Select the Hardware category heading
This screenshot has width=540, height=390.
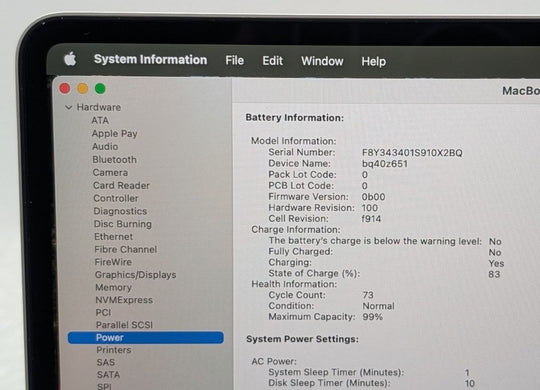[x=98, y=107]
